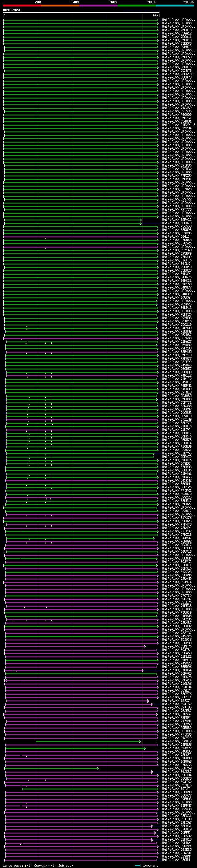The height and width of the screenshot is (868, 197).
Task: Select hit label UniRef100_Q9Y148
Action: click(177, 250)
